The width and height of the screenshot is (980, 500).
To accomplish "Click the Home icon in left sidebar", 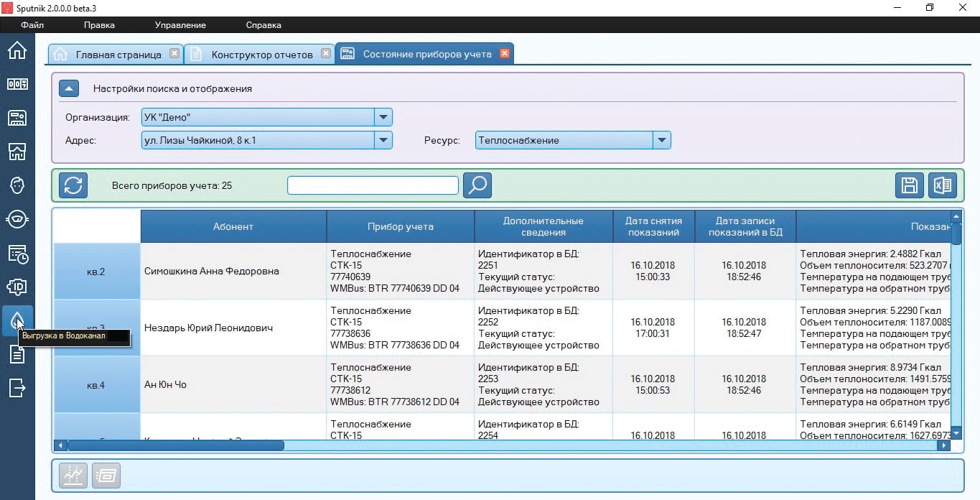I will [17, 50].
